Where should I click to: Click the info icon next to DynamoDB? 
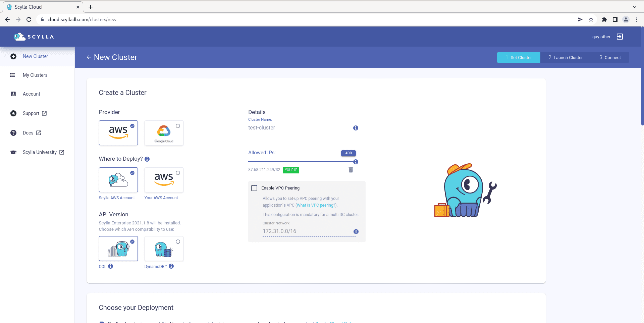click(171, 266)
